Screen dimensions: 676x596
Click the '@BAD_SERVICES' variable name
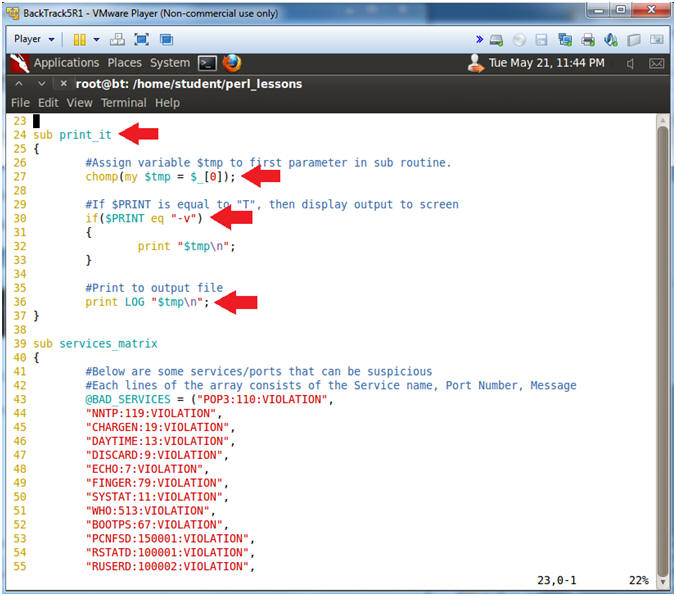[128, 399]
